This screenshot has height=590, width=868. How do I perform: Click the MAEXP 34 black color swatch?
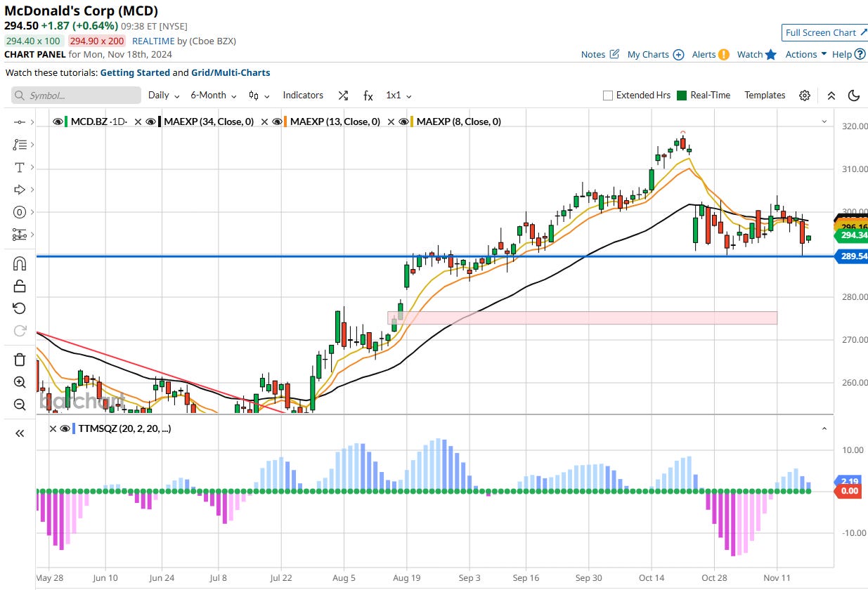[160, 122]
